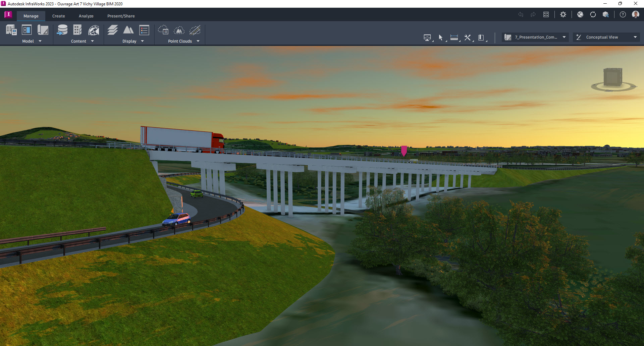Select the Data Sources import icon

click(x=62, y=30)
